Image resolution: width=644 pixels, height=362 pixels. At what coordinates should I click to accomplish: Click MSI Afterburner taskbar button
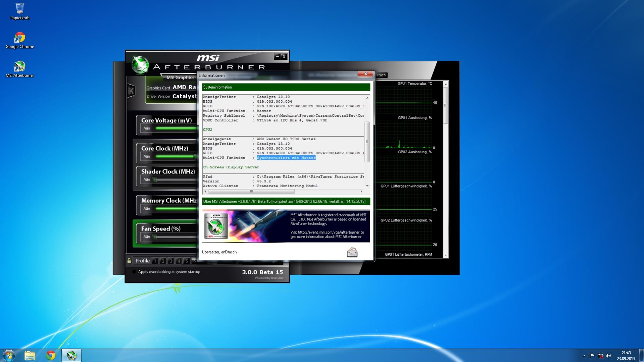point(71,355)
